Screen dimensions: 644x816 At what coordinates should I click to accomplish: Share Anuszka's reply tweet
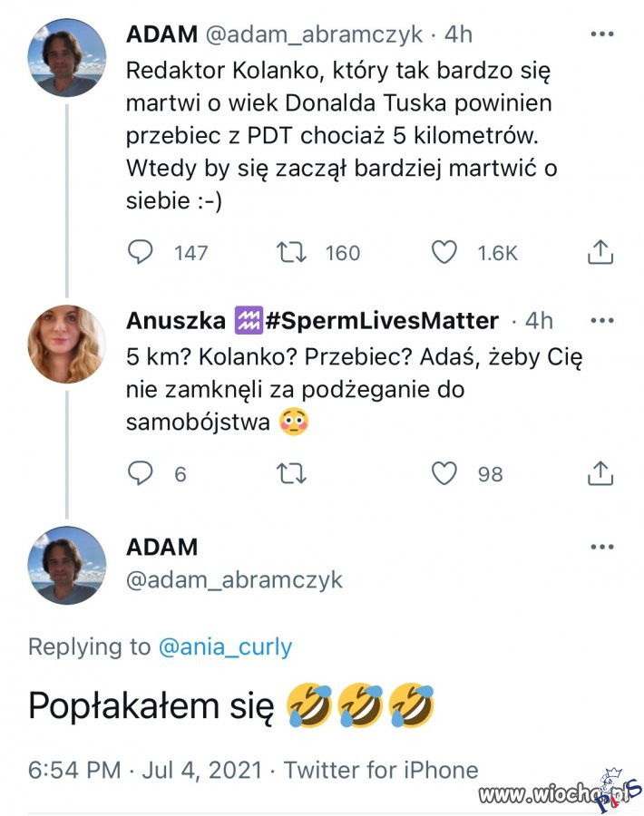click(x=600, y=473)
